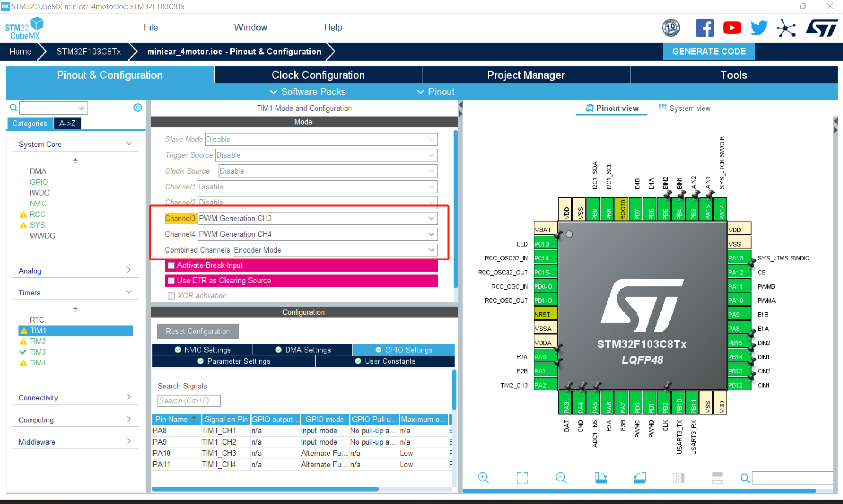Toggle split vertical view icon
Image resolution: width=843 pixels, height=504 pixels.
pos(678,478)
